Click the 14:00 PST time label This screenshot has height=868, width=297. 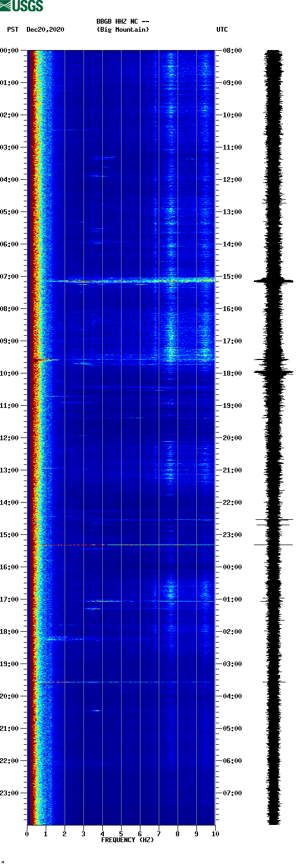[x=10, y=502]
